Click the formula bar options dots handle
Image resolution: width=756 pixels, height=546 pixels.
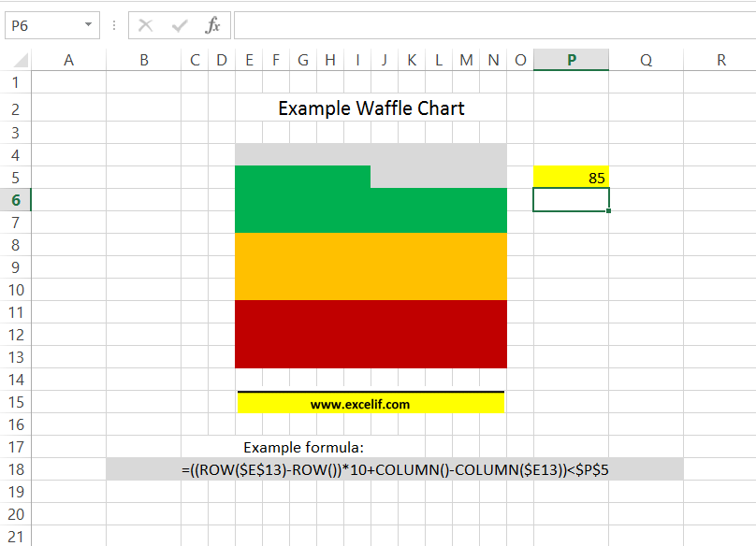pyautogui.click(x=114, y=25)
